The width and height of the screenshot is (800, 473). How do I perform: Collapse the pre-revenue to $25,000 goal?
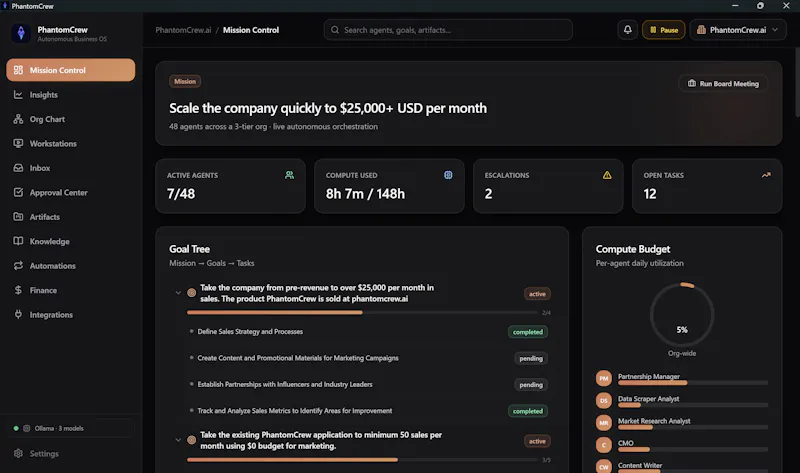pyautogui.click(x=178, y=293)
